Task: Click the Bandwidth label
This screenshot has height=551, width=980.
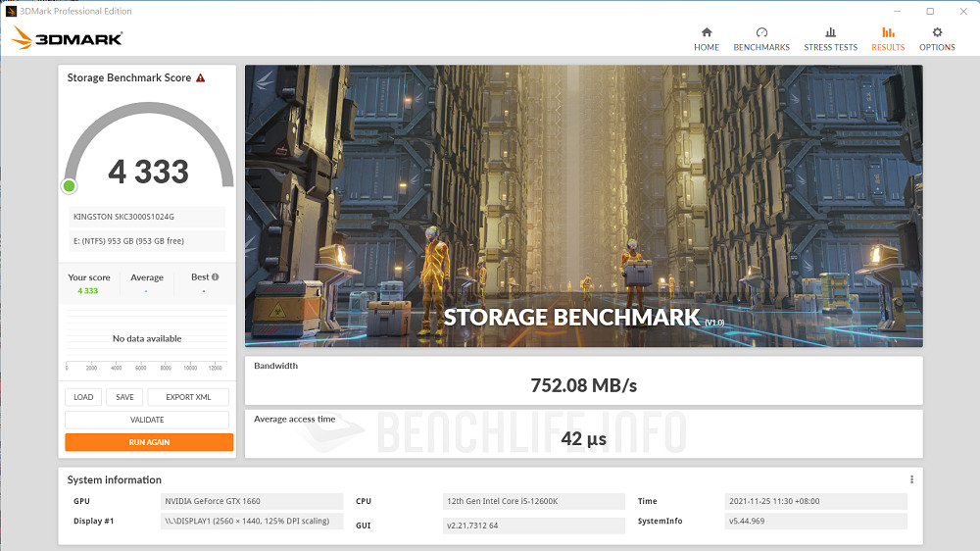Action: coord(275,366)
